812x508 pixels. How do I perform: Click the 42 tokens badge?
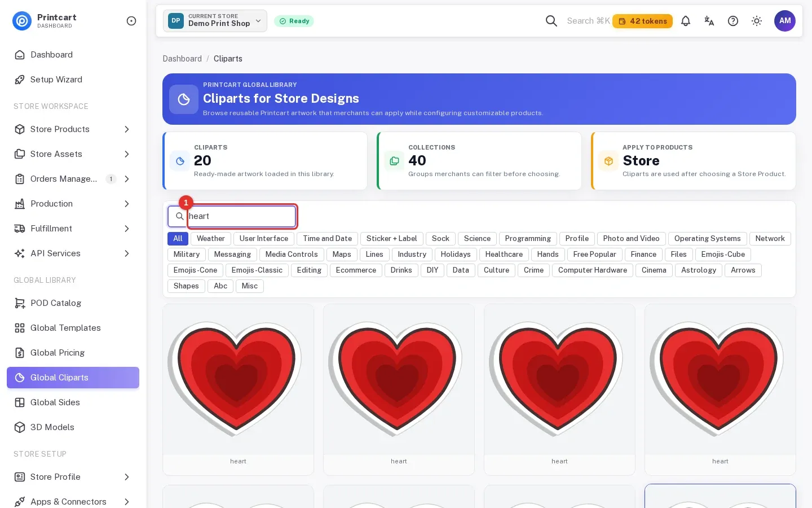642,21
